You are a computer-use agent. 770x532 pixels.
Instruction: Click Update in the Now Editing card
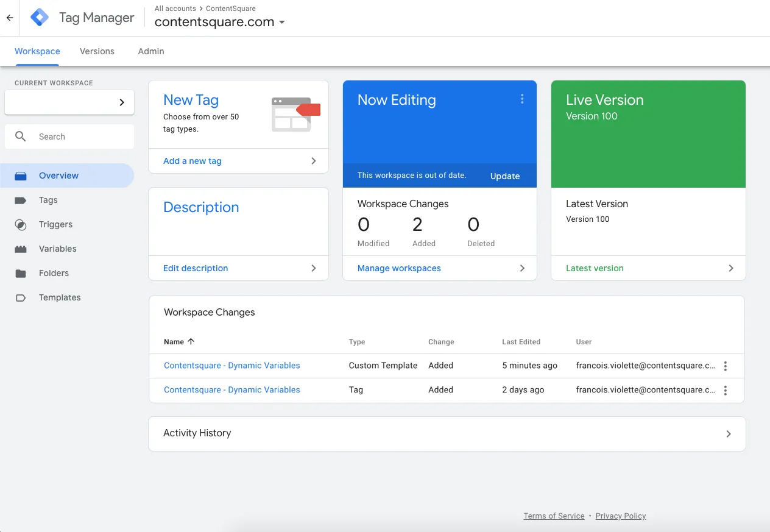pyautogui.click(x=505, y=176)
